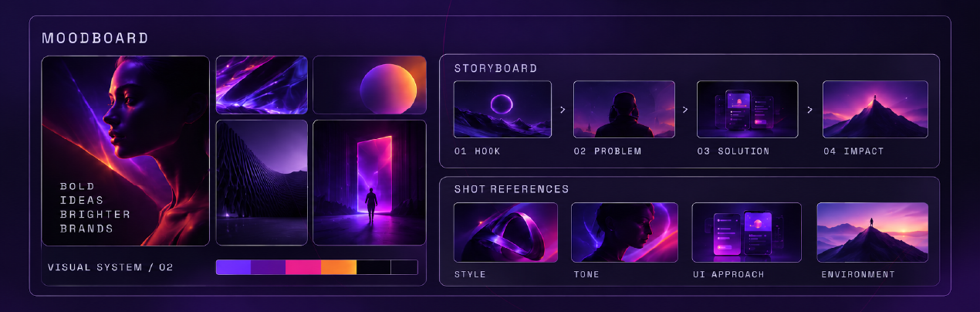Select the last dark color swatch
980x312 pixels.
point(404,267)
